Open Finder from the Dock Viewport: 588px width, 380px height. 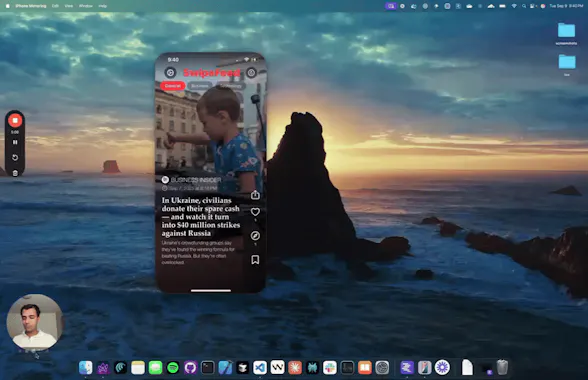(86, 368)
